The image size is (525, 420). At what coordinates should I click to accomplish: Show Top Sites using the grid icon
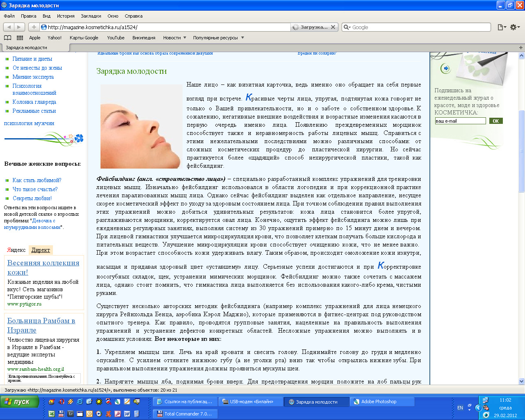(x=20, y=38)
